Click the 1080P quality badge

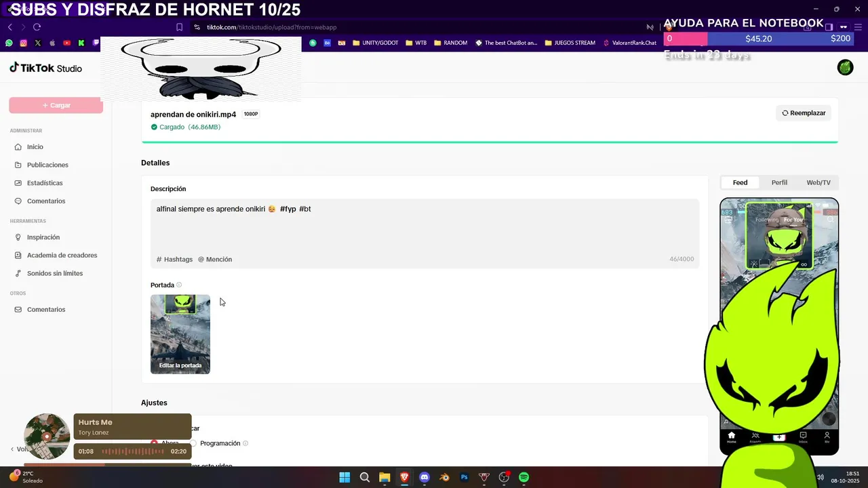pos(251,114)
